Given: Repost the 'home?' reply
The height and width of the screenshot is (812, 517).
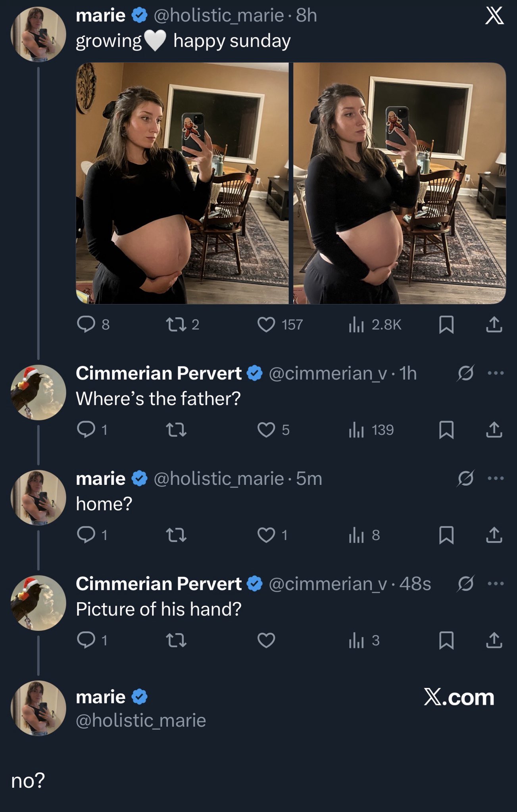Looking at the screenshot, I should coord(176,535).
